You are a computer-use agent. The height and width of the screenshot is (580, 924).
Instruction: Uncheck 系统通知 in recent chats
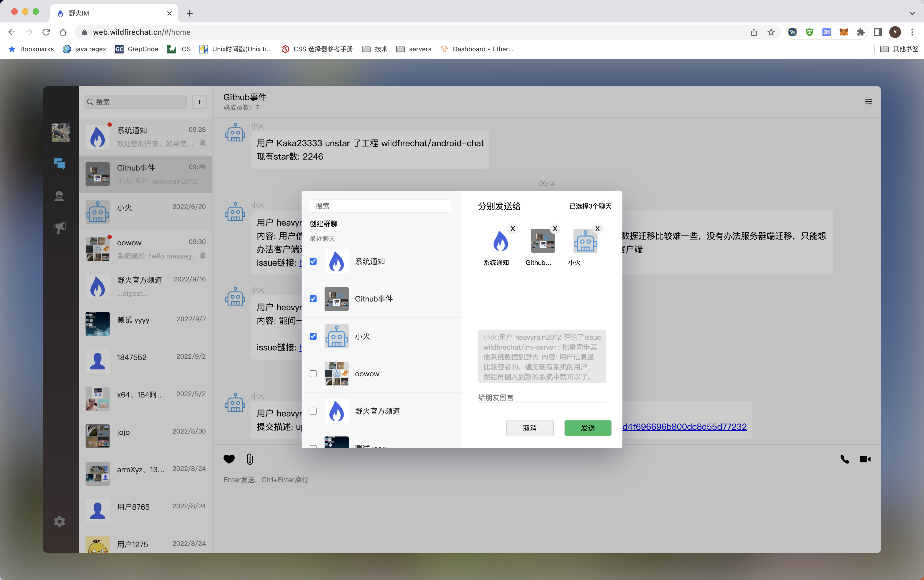coord(313,261)
